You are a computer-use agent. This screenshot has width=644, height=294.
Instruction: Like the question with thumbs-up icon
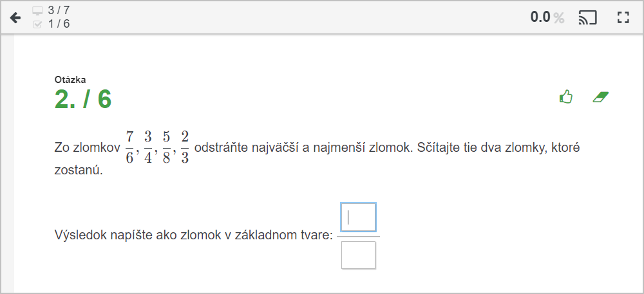[566, 97]
